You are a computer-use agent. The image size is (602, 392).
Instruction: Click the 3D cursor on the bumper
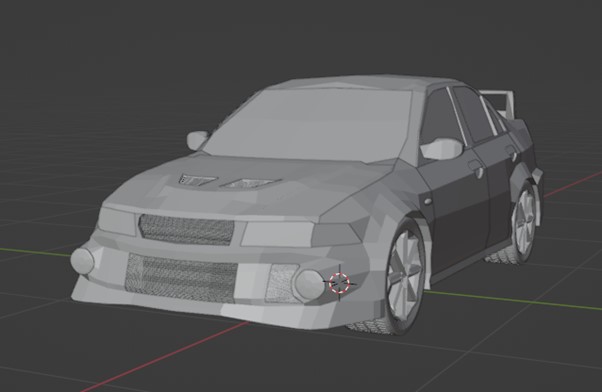(x=339, y=283)
